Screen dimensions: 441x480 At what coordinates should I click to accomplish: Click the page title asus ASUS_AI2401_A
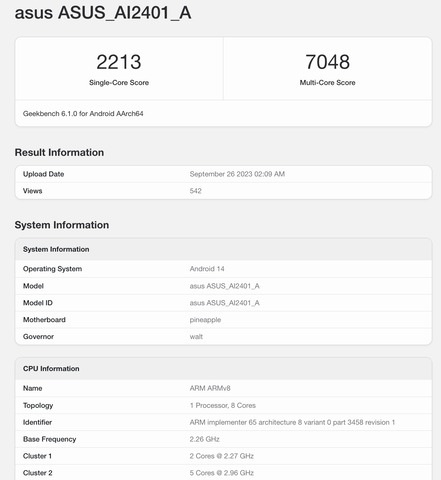[x=103, y=13]
